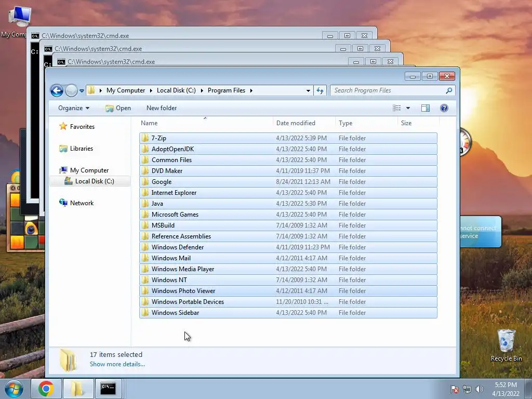
Task: Click the search magnifier icon
Action: [x=449, y=90]
